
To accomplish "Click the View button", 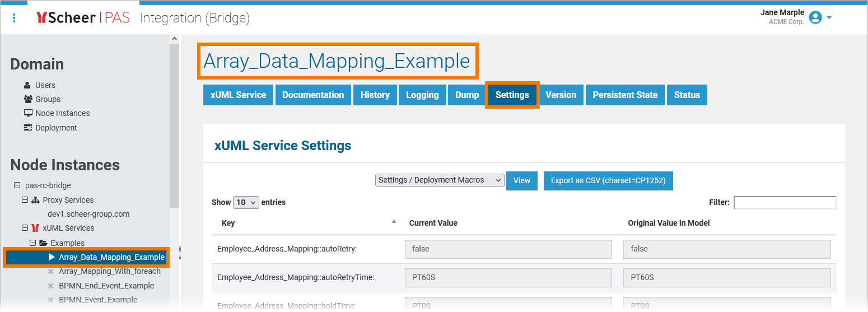I will coord(522,180).
